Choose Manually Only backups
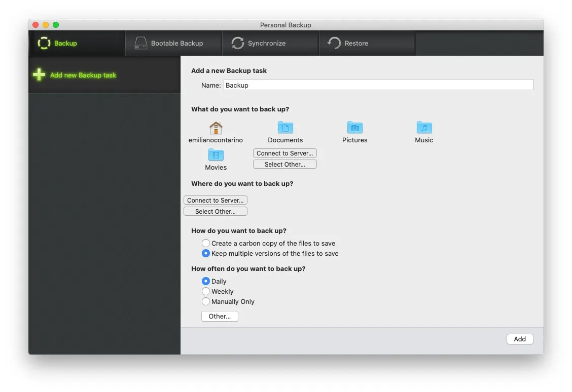572x392 pixels. click(206, 301)
